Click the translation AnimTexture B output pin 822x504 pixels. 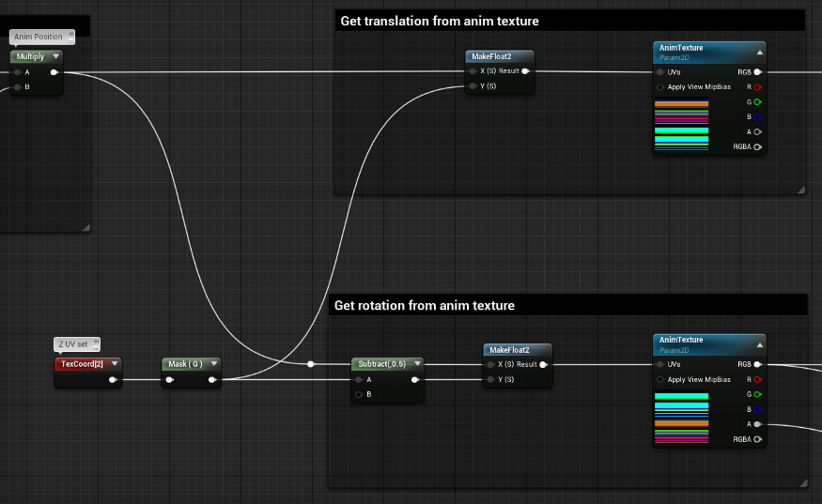click(x=757, y=116)
